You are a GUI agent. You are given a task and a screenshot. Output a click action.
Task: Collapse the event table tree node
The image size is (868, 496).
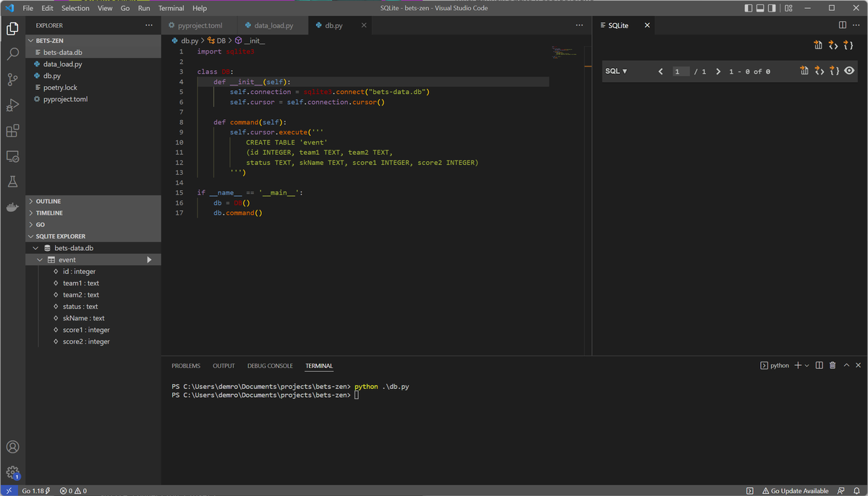point(39,260)
